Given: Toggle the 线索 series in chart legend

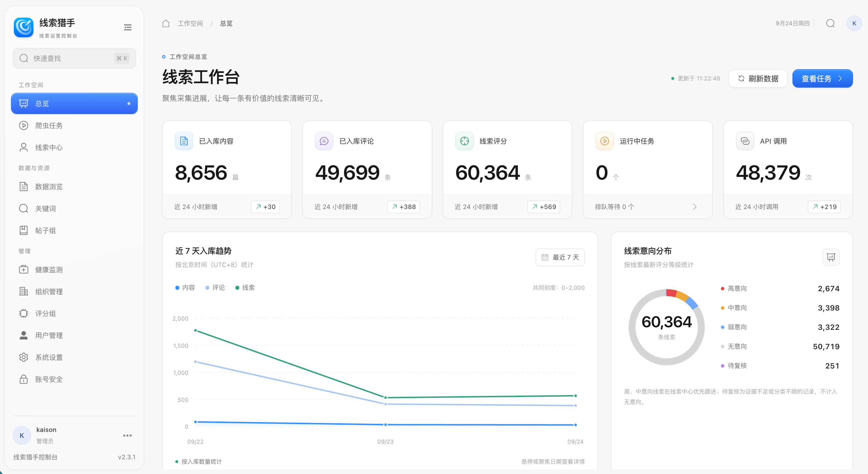Looking at the screenshot, I should click(245, 288).
